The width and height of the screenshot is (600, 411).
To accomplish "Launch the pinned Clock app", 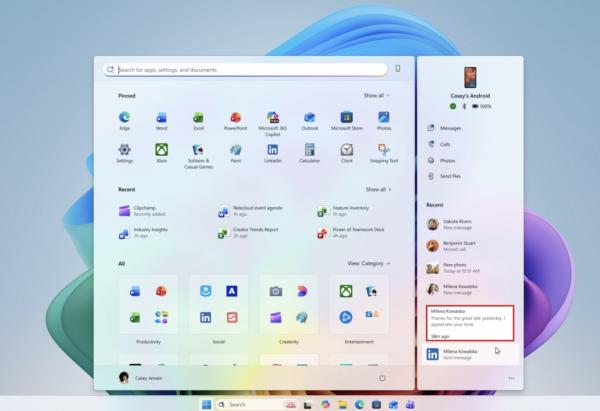I will (x=347, y=153).
